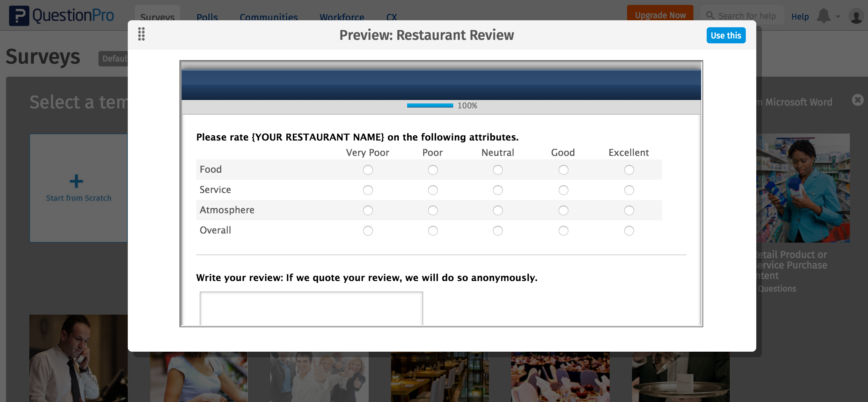This screenshot has height=402, width=868.
Task: Open the Polls navigation tab
Action: tap(206, 17)
